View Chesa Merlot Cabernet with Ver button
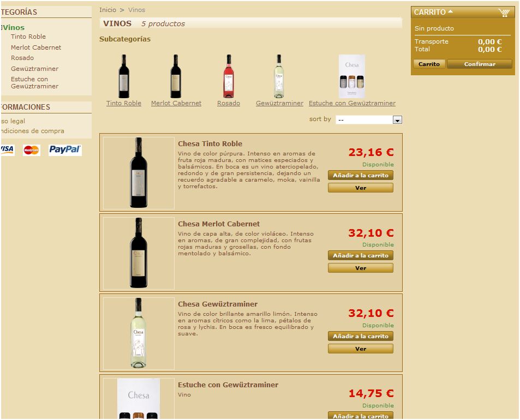The height and width of the screenshot is (420, 520). pos(361,268)
